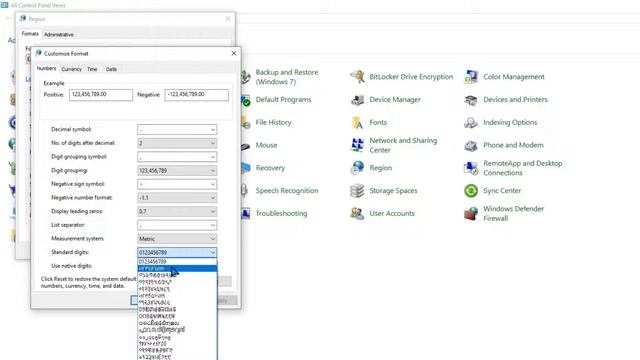Open the BitLocker Drive Encryption icon
Viewport: 640px width, 360px height.
pos(358,77)
